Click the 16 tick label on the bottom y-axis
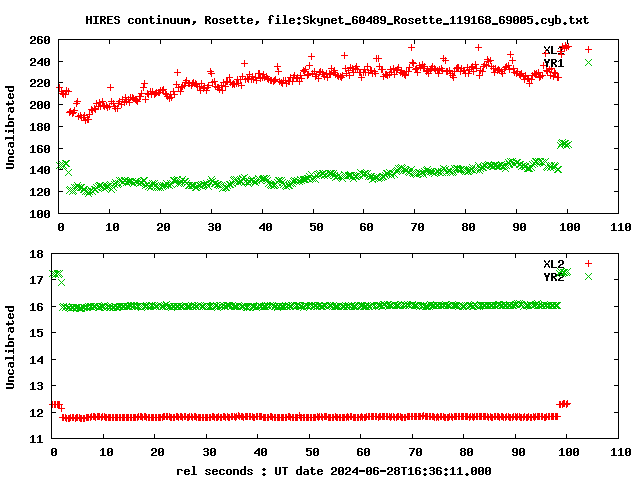 pos(36,307)
